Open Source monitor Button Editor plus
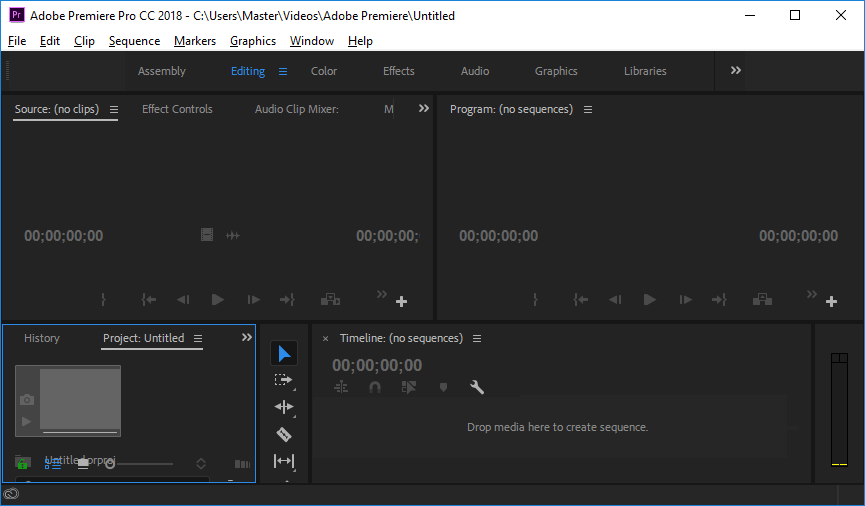The width and height of the screenshot is (865, 506). coord(402,301)
